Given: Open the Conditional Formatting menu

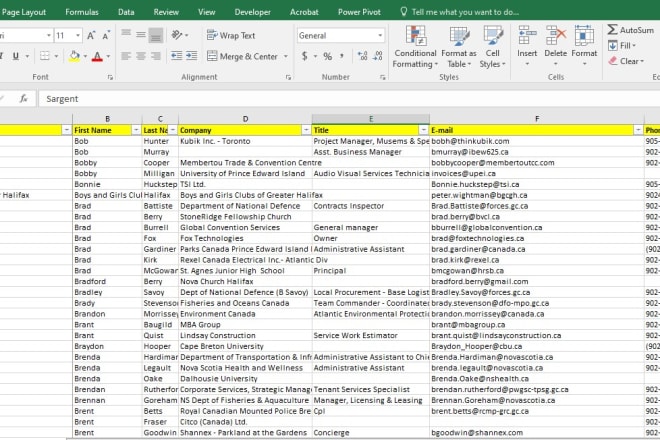Looking at the screenshot, I should (414, 45).
